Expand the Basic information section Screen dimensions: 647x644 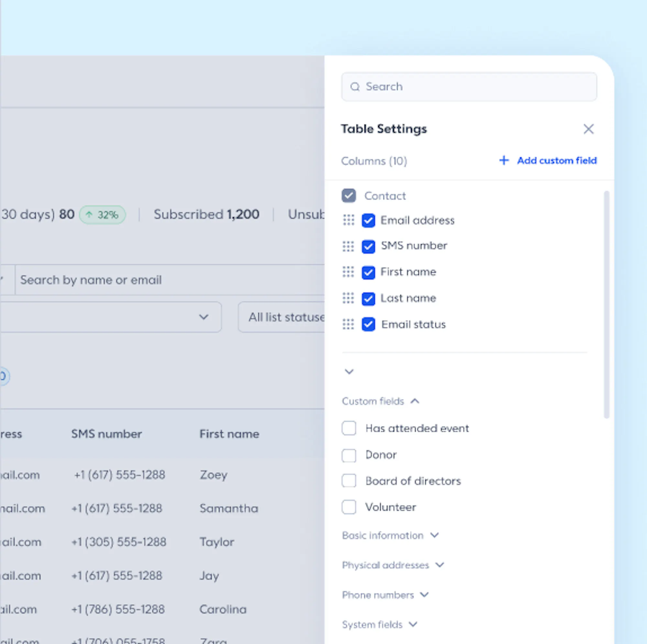pyautogui.click(x=434, y=535)
